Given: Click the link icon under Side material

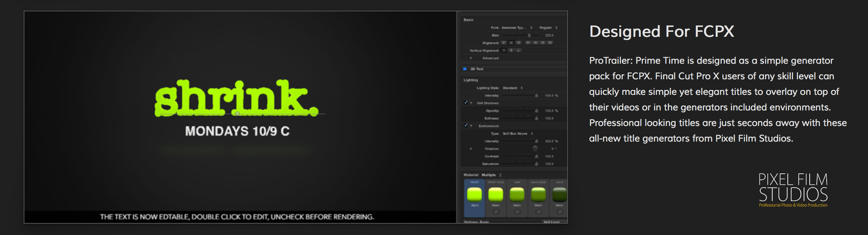Looking at the screenshot, I should 517,212.
